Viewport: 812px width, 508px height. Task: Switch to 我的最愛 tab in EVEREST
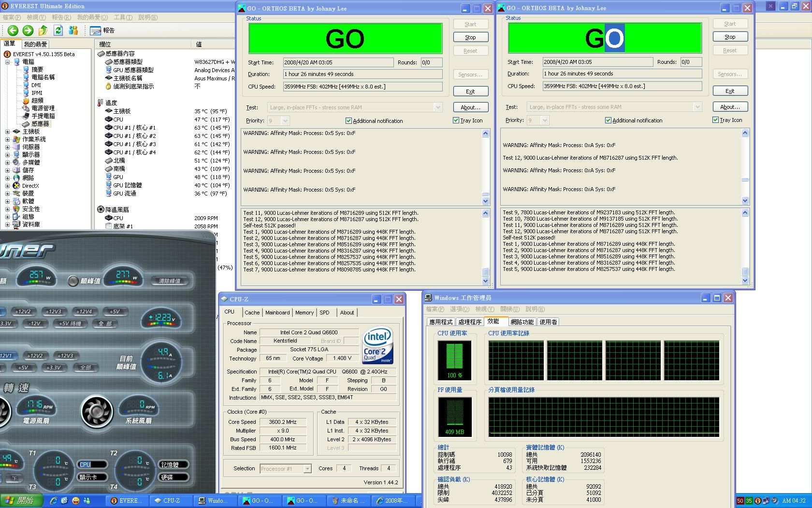click(35, 44)
